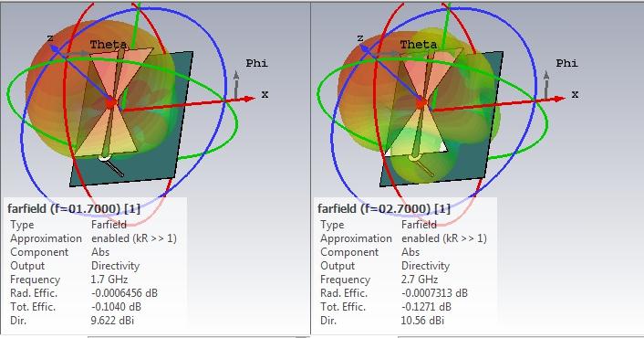Click the Theta label in the 1.7 GHz plot
The width and height of the screenshot is (644, 338).
point(109,45)
